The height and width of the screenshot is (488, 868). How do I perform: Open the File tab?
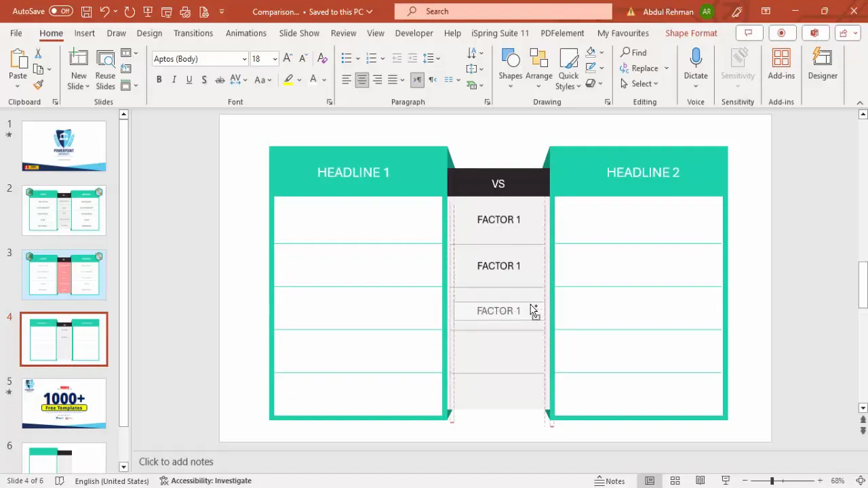click(16, 33)
